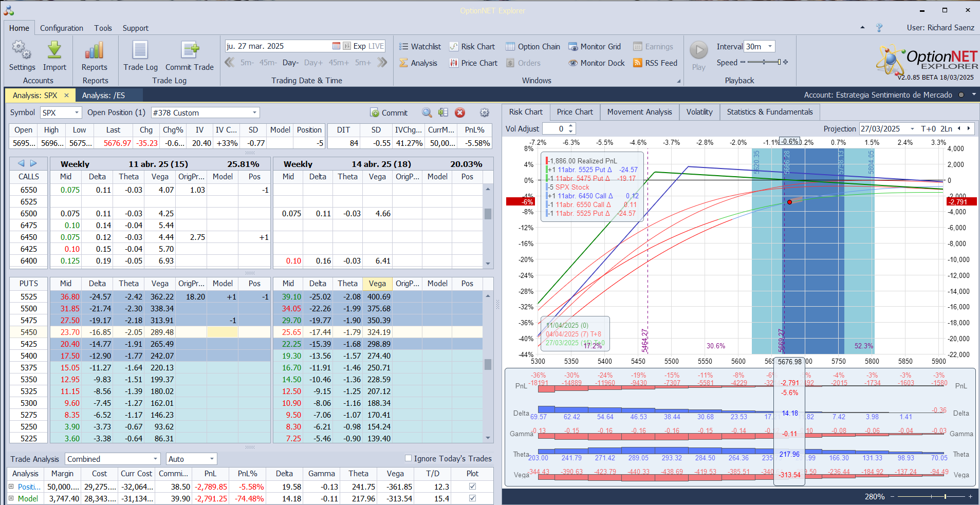
Task: Open the Tools menu tab
Action: pos(103,28)
